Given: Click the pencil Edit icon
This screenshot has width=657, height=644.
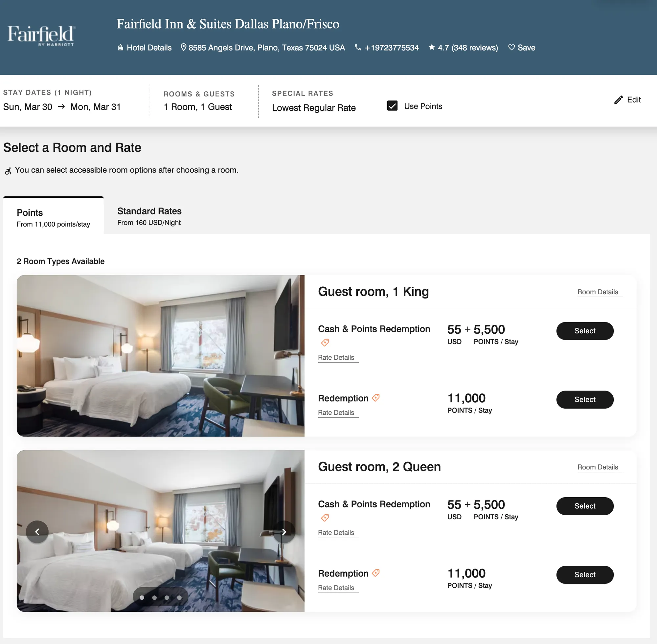Looking at the screenshot, I should click(x=619, y=100).
